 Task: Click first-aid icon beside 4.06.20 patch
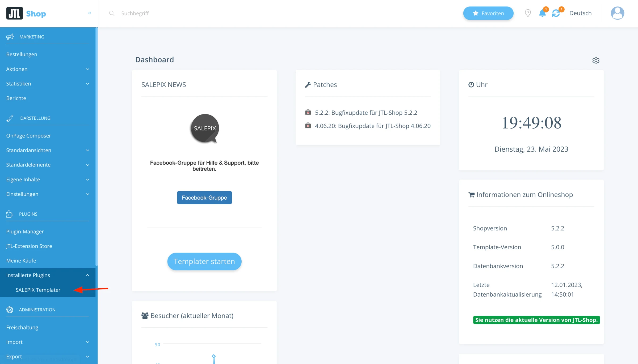[x=308, y=125]
